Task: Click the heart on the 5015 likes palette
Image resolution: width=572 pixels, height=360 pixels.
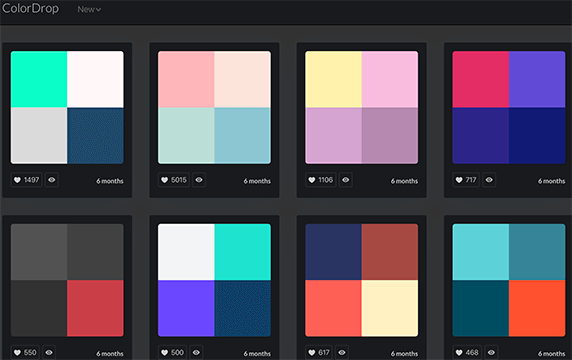Action: 174,180
